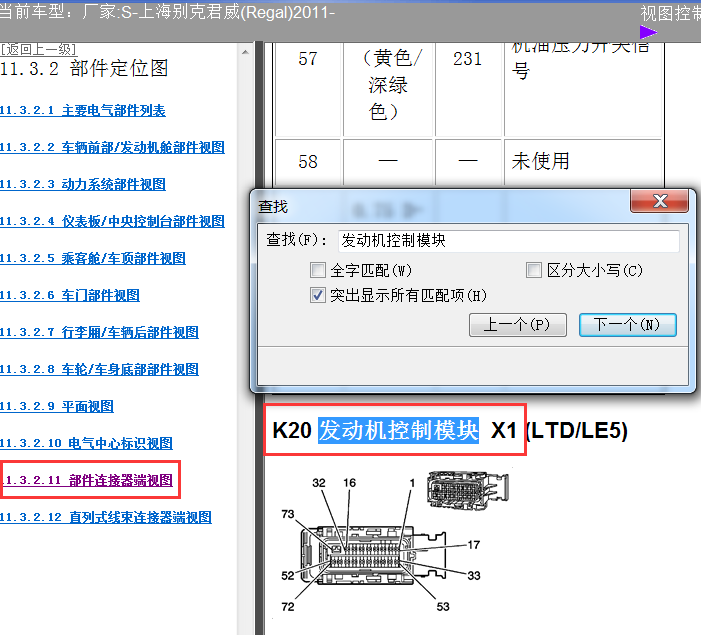
Task: Click table cell 231 in row 57
Action: click(x=467, y=59)
